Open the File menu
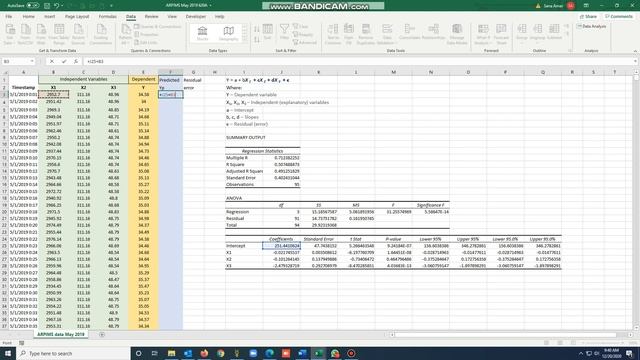Image resolution: width=640 pixels, height=360 pixels. [9, 17]
